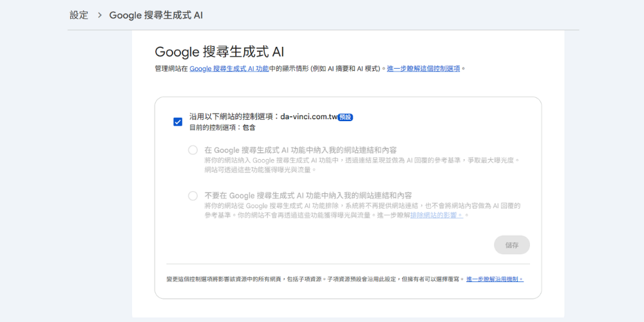Select the Google 搜尋生成式 AI breadcrumb item

pos(156,15)
